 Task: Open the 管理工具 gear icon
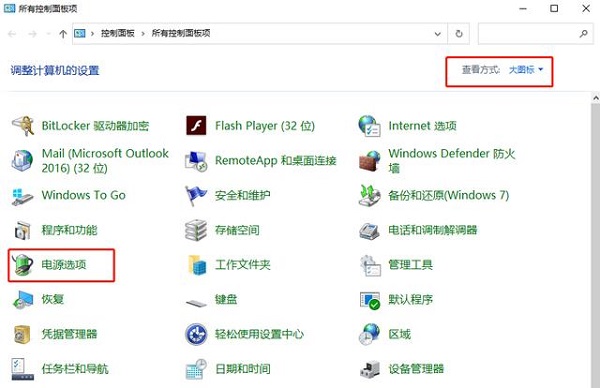pyautogui.click(x=370, y=265)
